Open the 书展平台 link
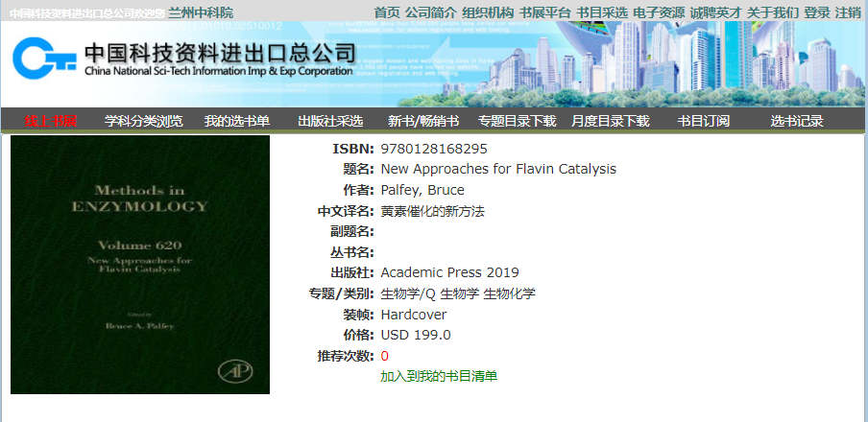Screen dimensions: 868x422 click(544, 12)
